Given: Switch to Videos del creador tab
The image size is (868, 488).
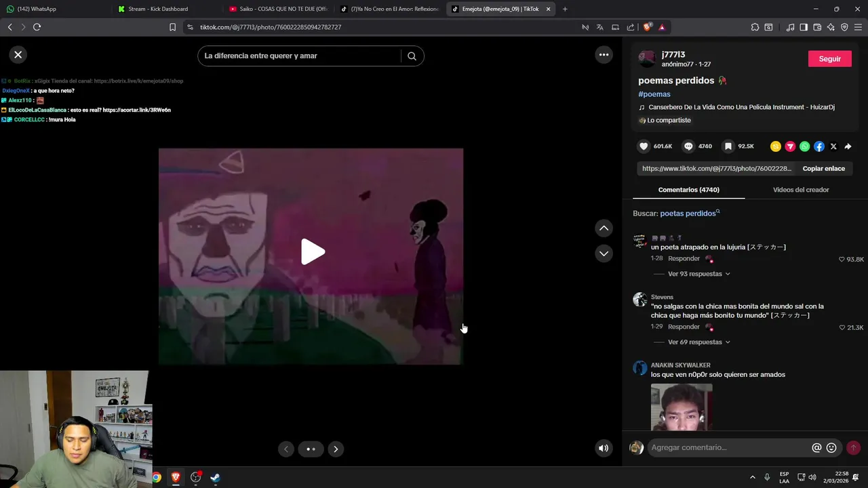Looking at the screenshot, I should point(801,190).
